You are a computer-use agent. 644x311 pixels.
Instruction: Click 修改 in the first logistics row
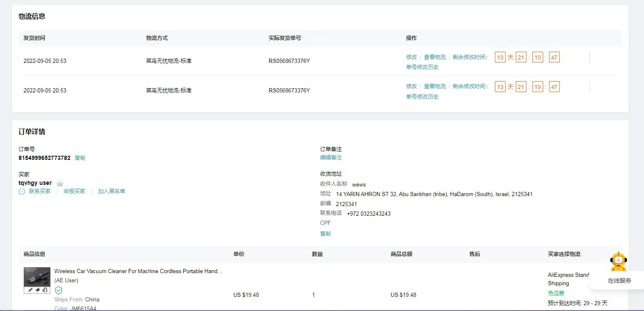pyautogui.click(x=412, y=57)
